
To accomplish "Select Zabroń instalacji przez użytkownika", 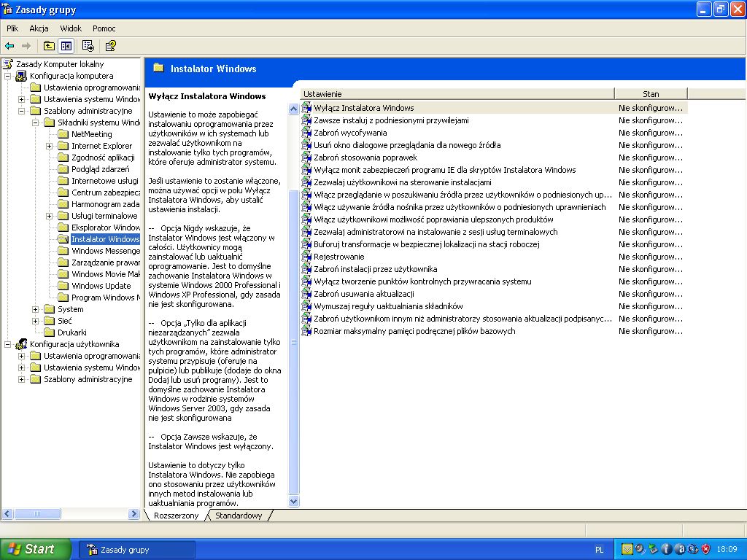I will 376,269.
